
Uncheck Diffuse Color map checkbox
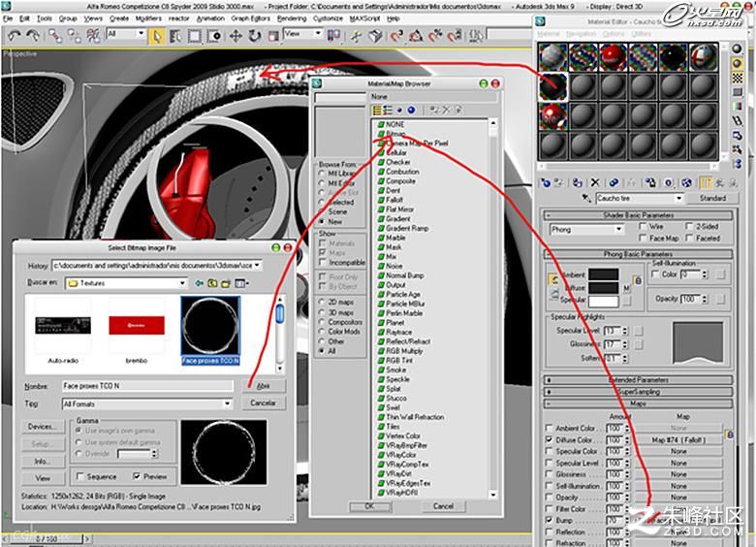pyautogui.click(x=549, y=440)
